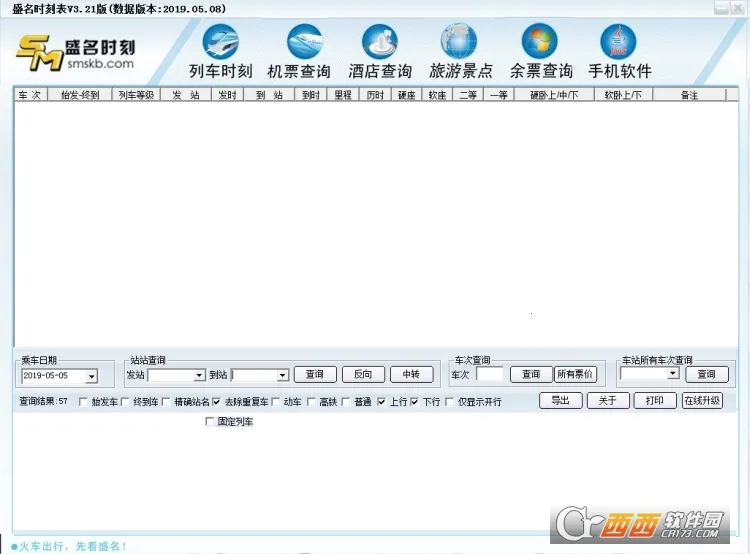The width and height of the screenshot is (750, 554).
Task: Sort by the 始发-终到 column header
Action: 80,95
